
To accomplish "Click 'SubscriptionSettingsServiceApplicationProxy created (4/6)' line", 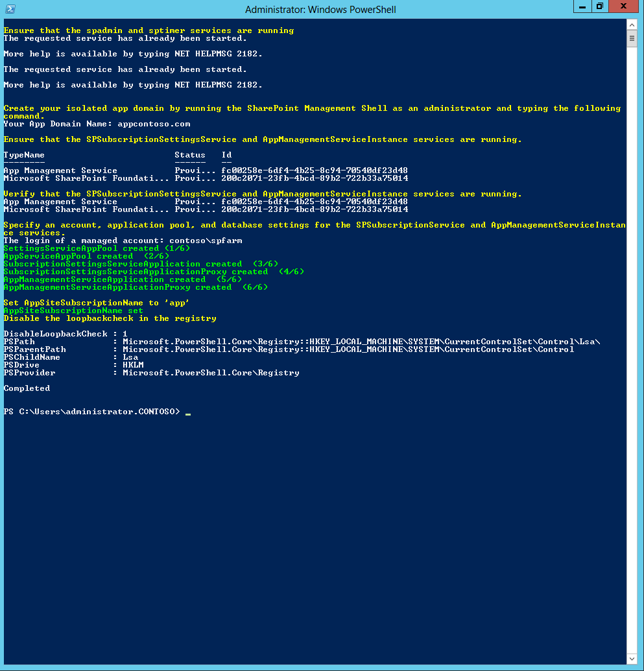I will 154,272.
